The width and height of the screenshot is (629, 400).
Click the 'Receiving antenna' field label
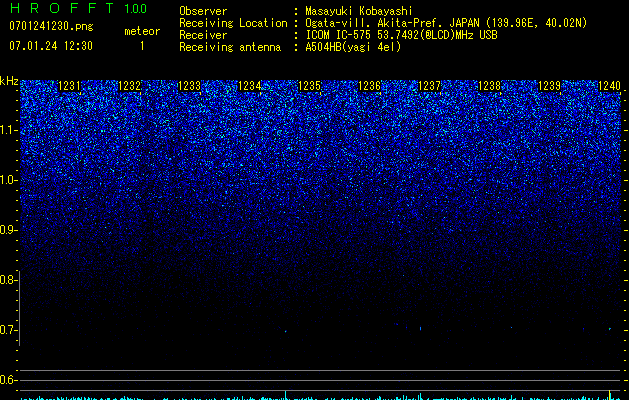(x=230, y=47)
